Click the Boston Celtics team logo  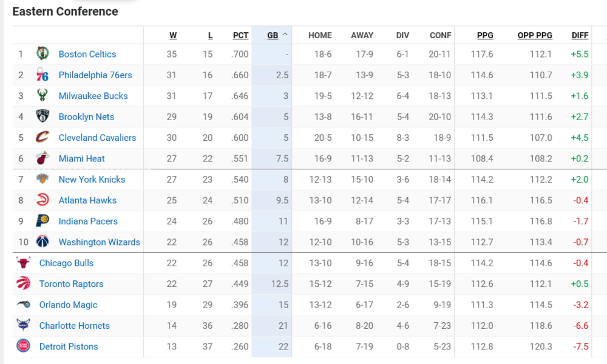coord(42,53)
